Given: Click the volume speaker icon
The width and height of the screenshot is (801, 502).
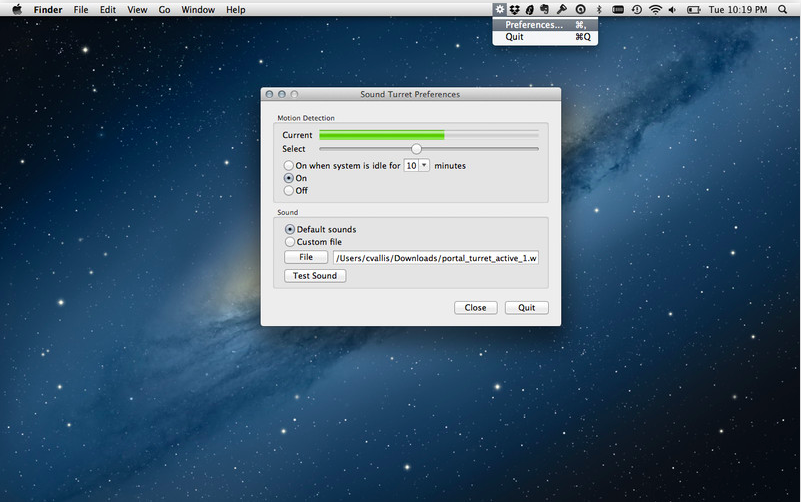Looking at the screenshot, I should 671,9.
